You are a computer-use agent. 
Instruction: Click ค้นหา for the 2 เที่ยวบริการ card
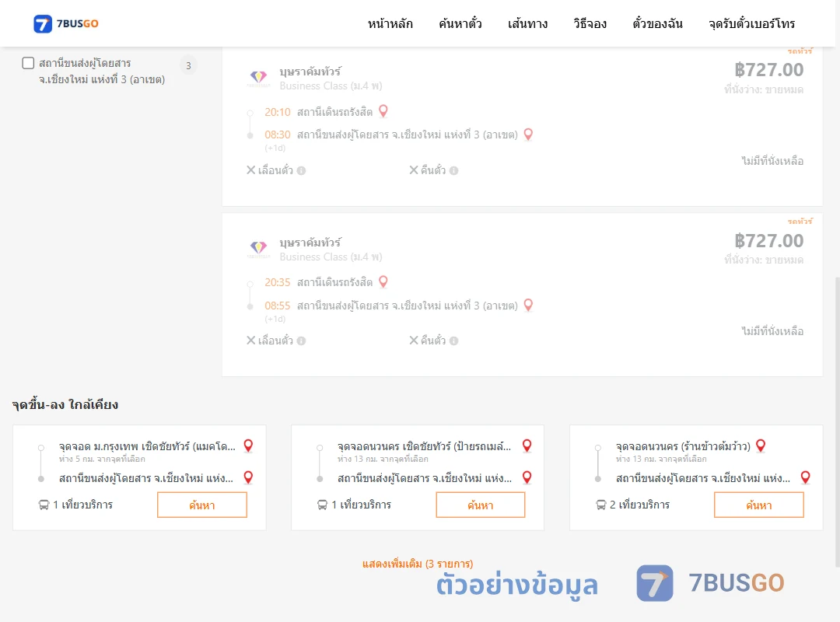tap(759, 505)
